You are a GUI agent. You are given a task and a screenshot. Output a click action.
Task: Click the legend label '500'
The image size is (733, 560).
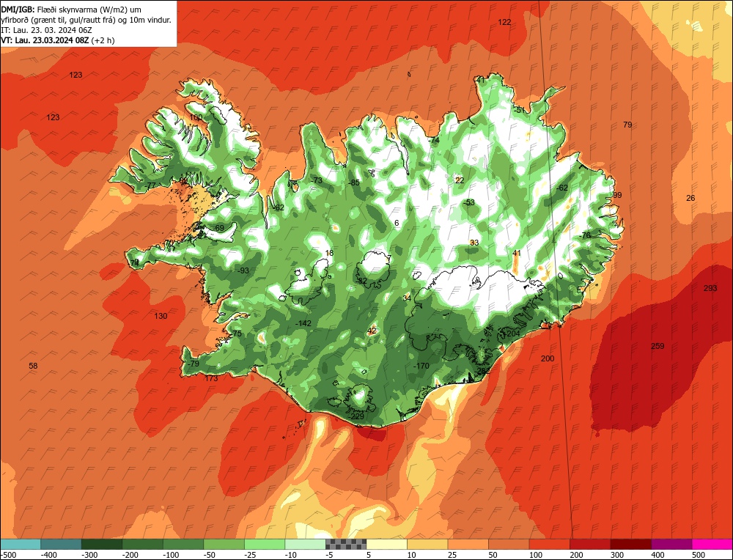pos(698,555)
